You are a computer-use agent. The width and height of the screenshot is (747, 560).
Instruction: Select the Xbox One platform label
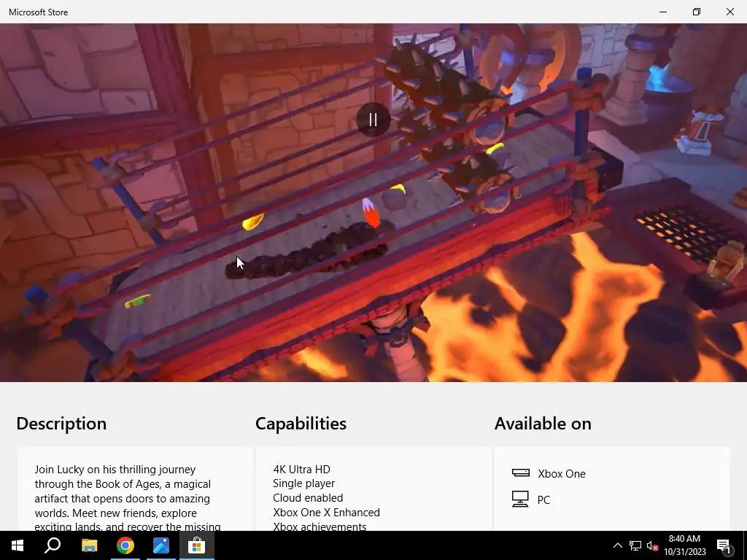562,474
